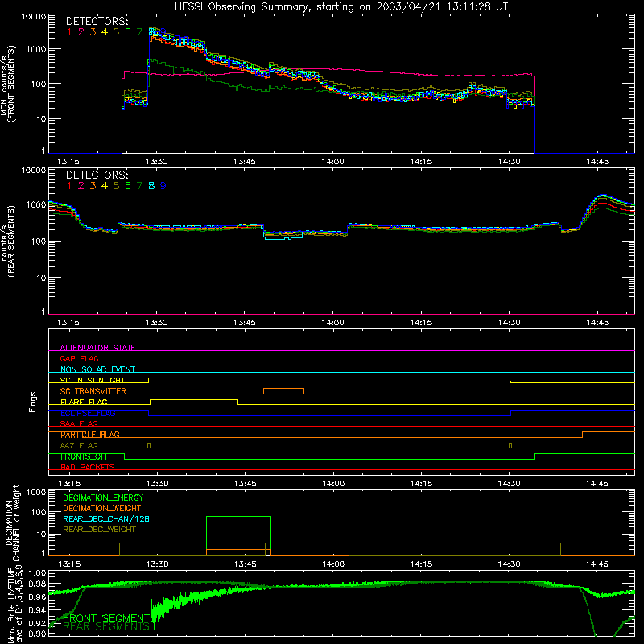Select red detector 1 in rear segments legend

[x=69, y=186]
